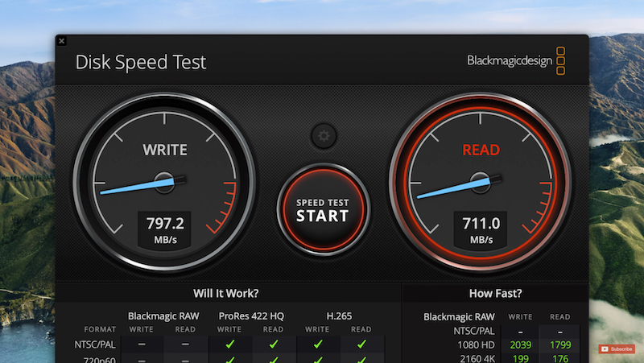Click the WRITE gauge label
Screen dimensions: 644x363
pos(165,150)
